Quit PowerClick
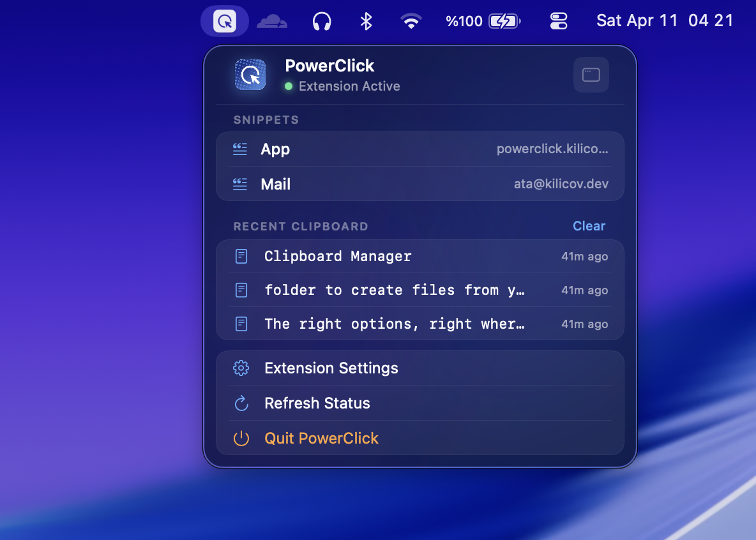 (321, 439)
